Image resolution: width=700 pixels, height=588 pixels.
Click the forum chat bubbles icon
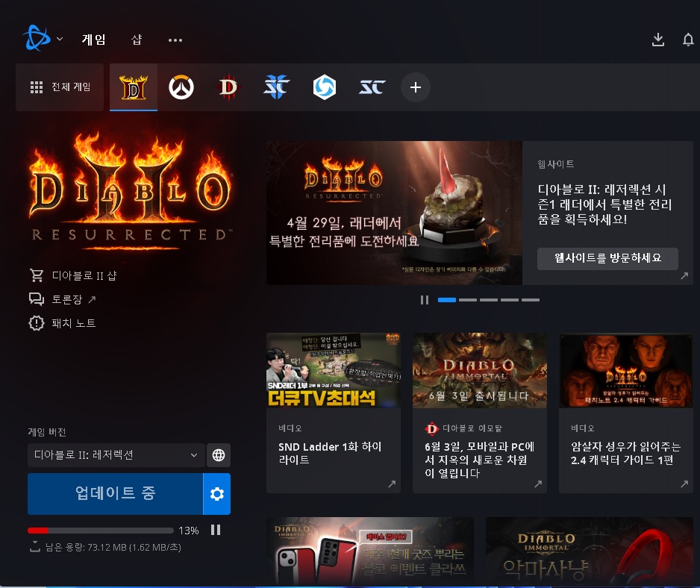click(x=37, y=298)
